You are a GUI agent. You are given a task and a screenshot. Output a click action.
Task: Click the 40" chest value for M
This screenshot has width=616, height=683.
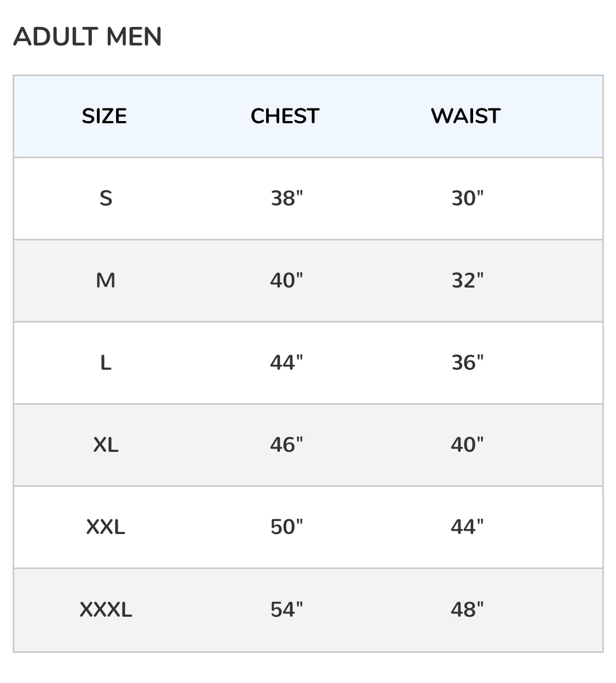click(286, 280)
